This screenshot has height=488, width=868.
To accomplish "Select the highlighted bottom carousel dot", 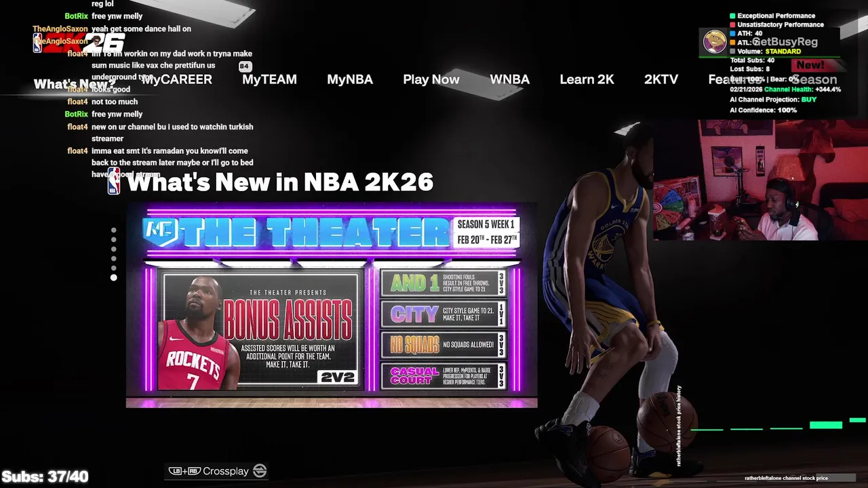I will pos(113,277).
